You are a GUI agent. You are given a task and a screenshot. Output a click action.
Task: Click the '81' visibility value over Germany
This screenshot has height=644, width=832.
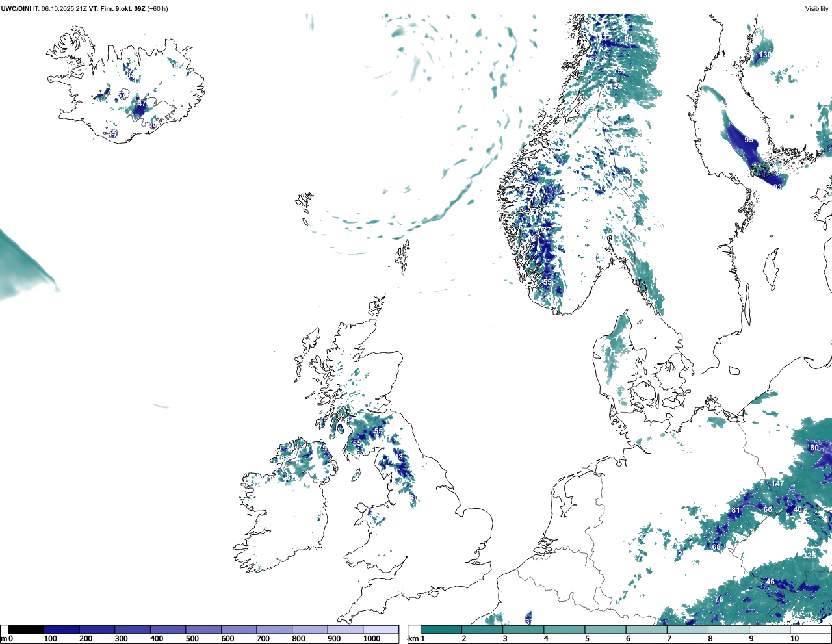click(736, 510)
